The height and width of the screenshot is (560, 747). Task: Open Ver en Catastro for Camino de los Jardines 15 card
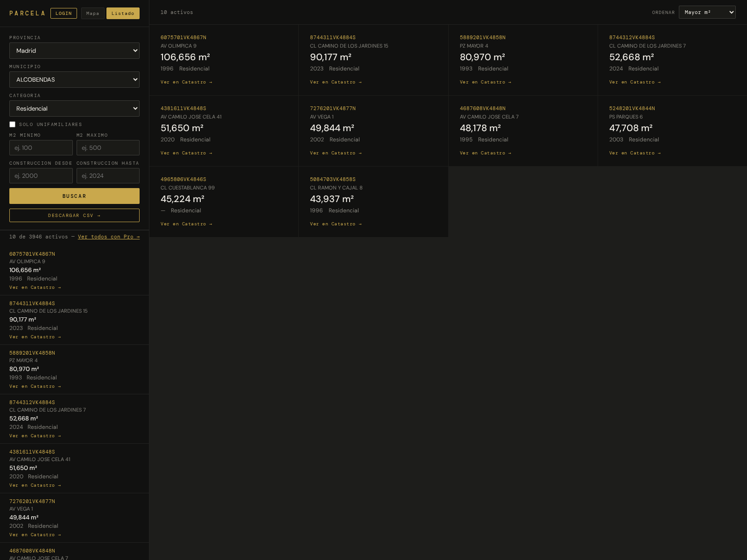point(336,82)
